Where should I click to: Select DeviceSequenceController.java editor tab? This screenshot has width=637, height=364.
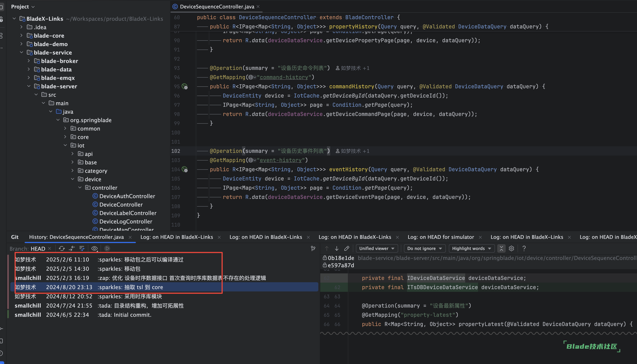(x=217, y=7)
